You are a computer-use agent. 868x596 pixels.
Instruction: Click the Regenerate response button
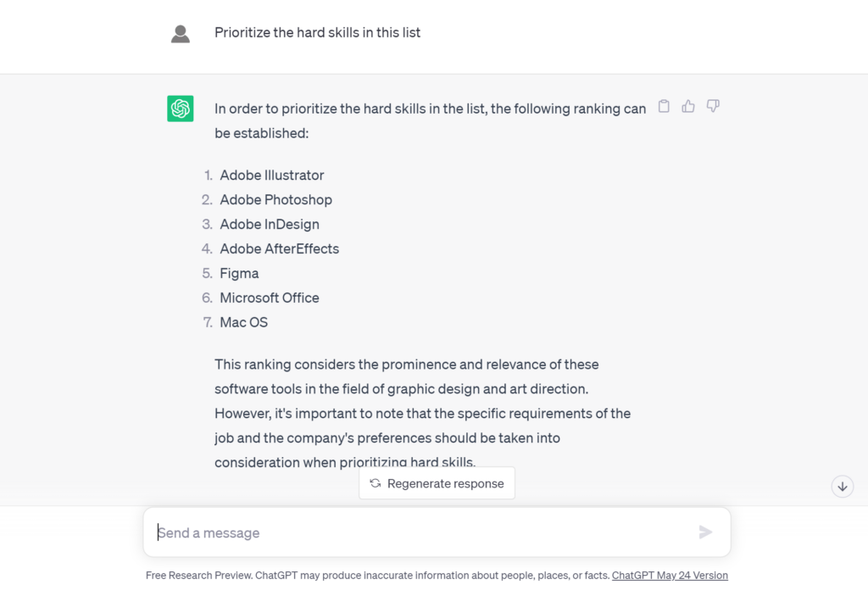click(x=437, y=483)
